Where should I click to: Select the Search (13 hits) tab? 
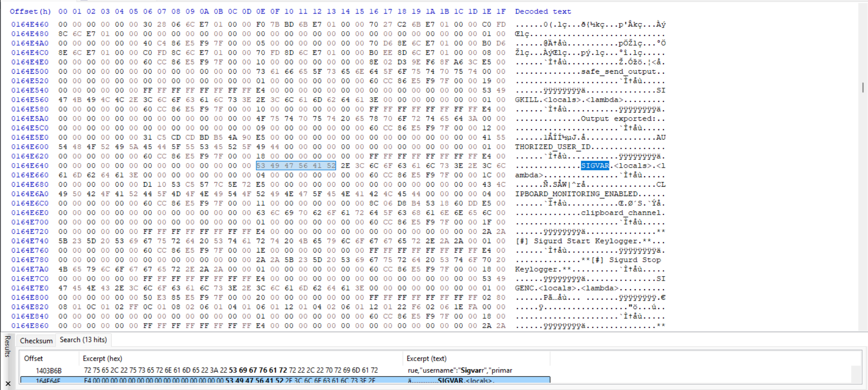[83, 340]
